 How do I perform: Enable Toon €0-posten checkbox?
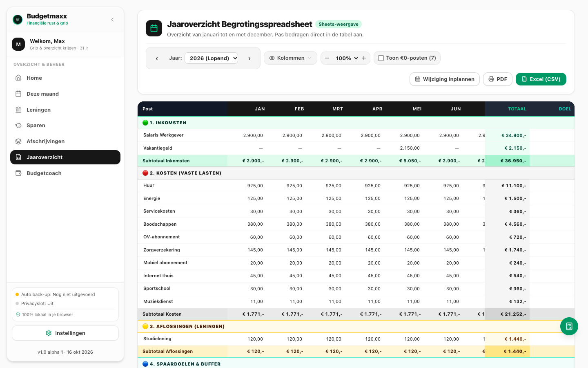point(381,58)
